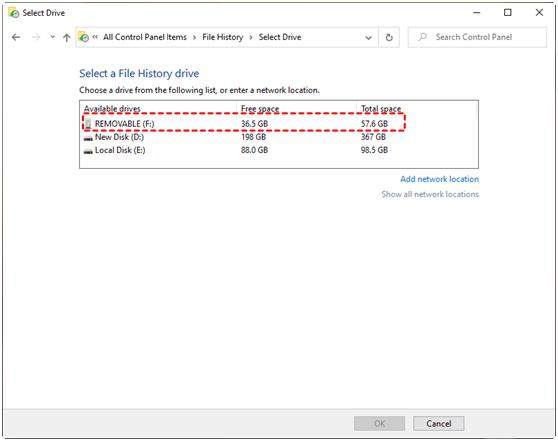Image resolution: width=558 pixels, height=441 pixels.
Task: Go to File History breadcrumb
Action: [x=223, y=37]
